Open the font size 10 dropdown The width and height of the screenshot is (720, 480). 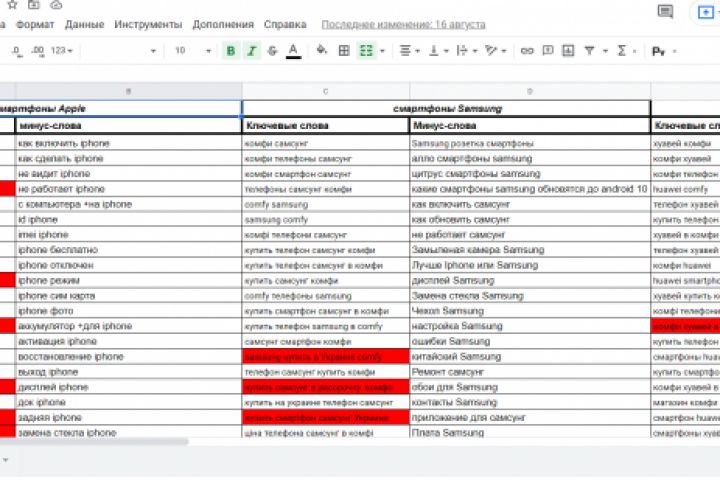192,51
